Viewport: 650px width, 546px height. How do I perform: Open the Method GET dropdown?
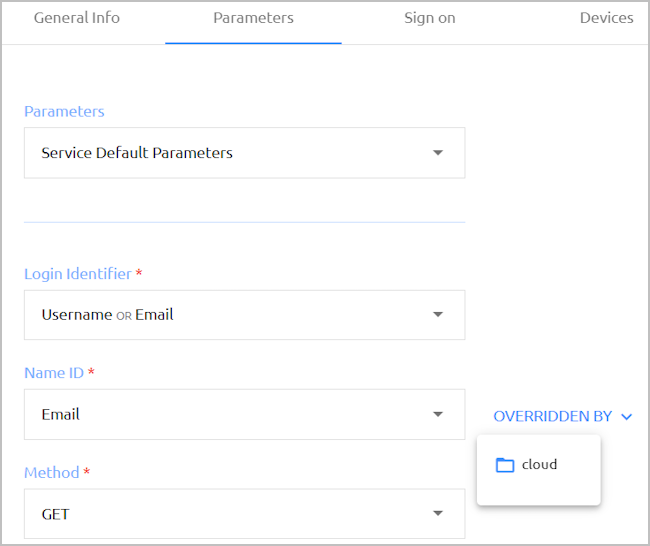[245, 514]
